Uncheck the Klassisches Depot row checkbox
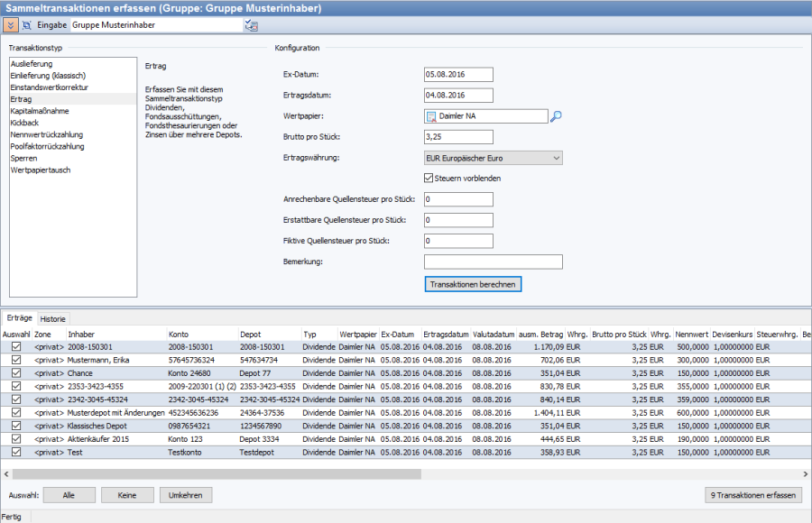This screenshot has height=523, width=812. coord(15,425)
